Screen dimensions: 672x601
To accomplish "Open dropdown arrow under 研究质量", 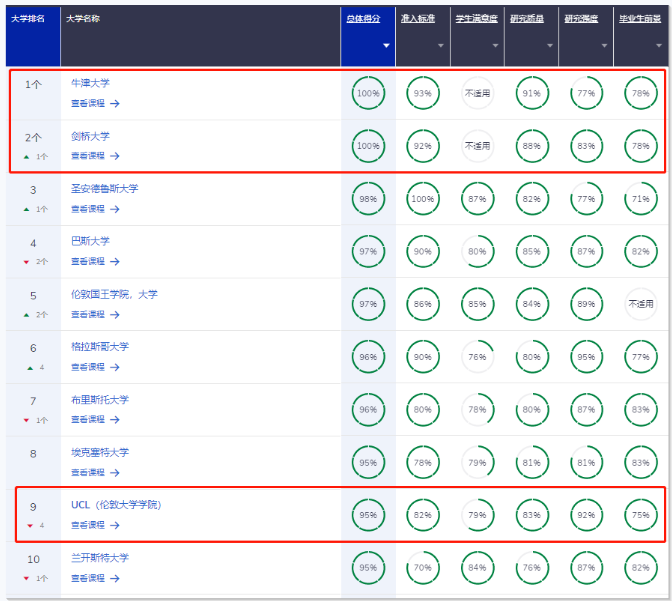I will coord(550,45).
